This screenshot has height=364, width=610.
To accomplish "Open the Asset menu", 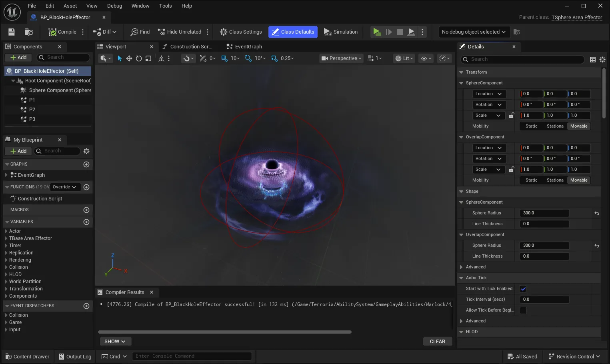I will coord(70,6).
